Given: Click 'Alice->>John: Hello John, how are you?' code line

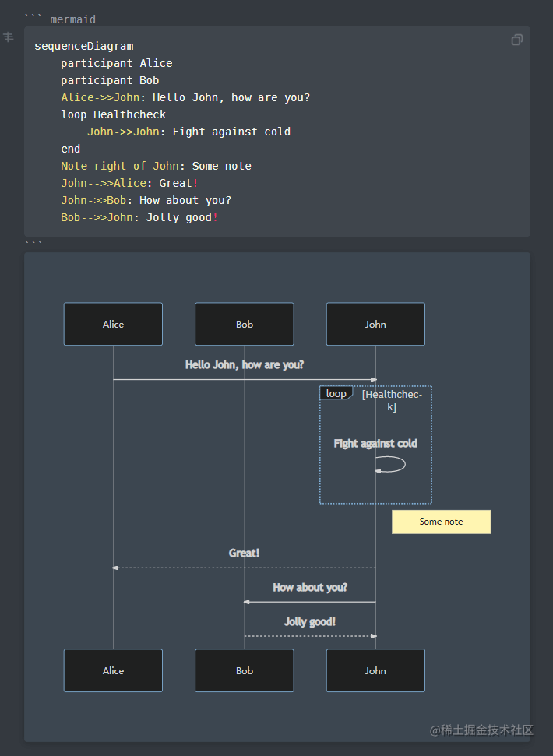Looking at the screenshot, I should point(185,97).
